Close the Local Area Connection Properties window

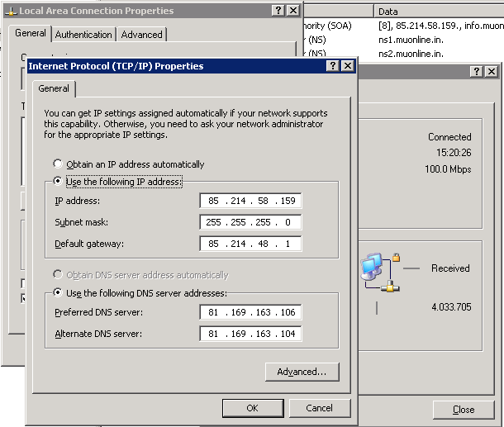[293, 11]
